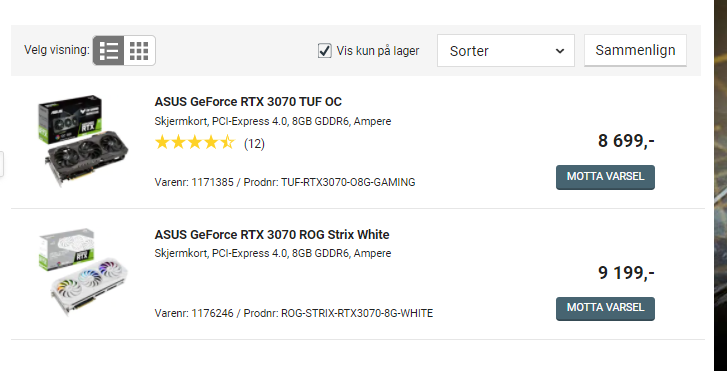This screenshot has height=371, width=727.
Task: Switch to grid view layout
Action: pyautogui.click(x=139, y=50)
